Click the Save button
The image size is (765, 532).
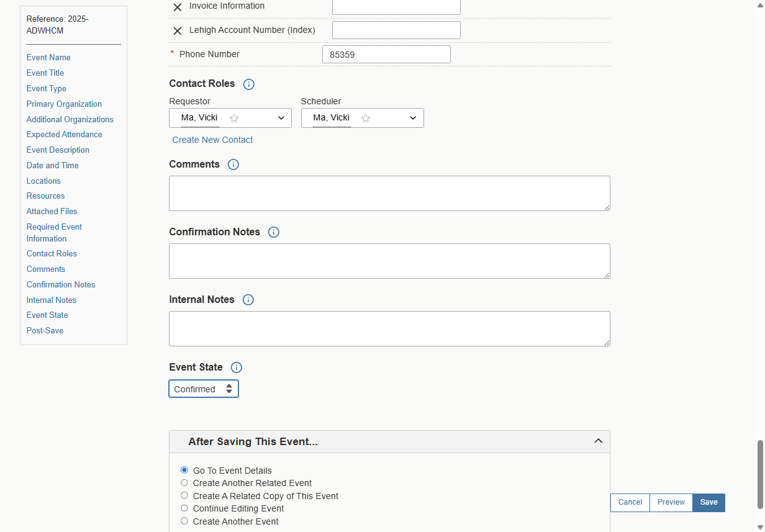pos(708,502)
